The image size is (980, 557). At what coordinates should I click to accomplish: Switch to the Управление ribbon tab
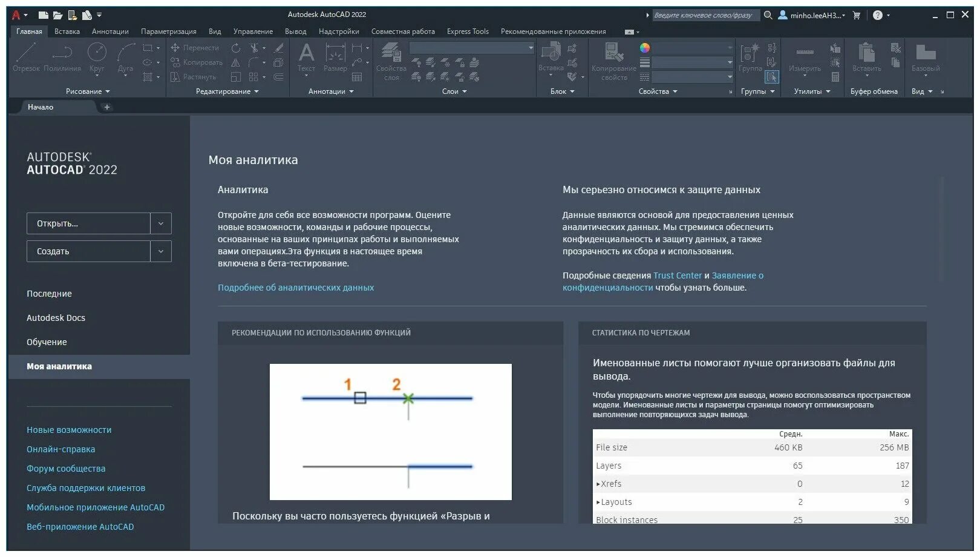click(x=253, y=31)
